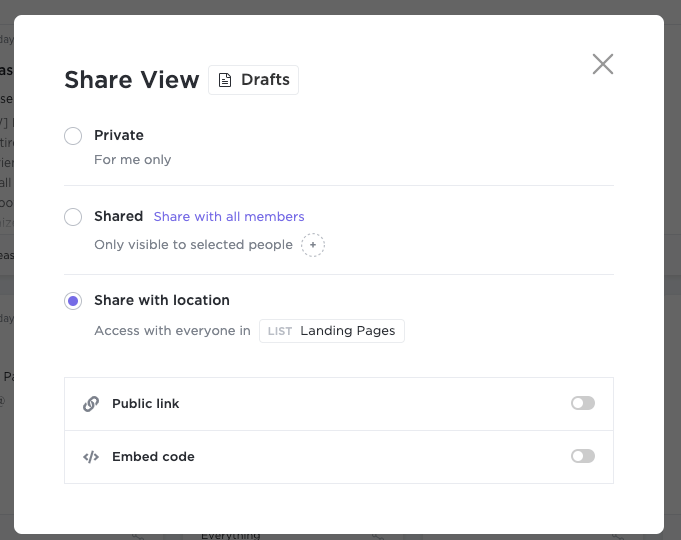This screenshot has width=681, height=540.
Task: Enable the Embed code toggle
Action: 582,456
